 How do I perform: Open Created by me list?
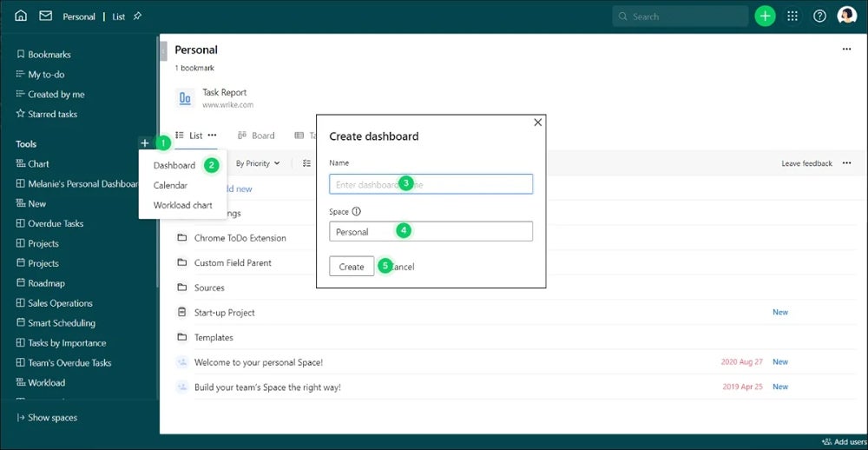coord(49,94)
